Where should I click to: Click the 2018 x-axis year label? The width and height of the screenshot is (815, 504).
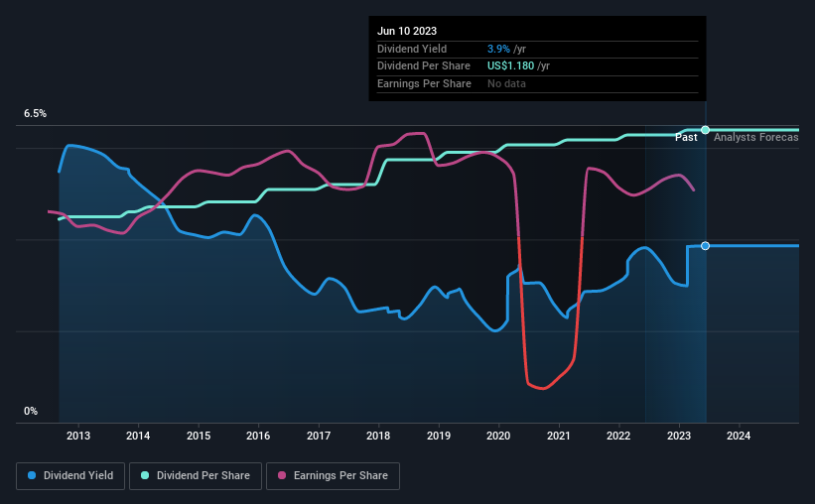[378, 436]
